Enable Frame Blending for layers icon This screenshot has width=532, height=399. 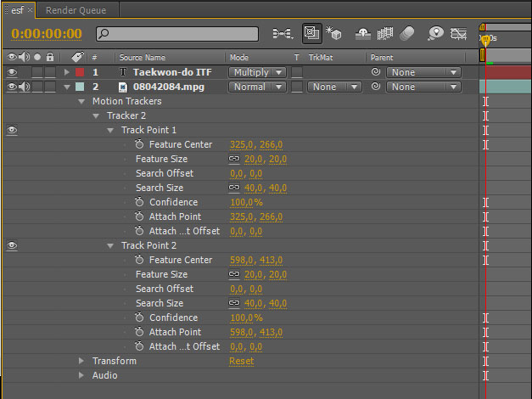384,34
